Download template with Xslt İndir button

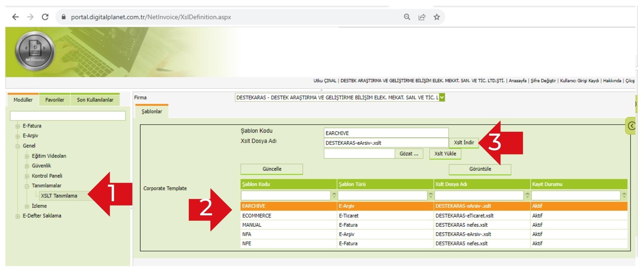point(464,142)
